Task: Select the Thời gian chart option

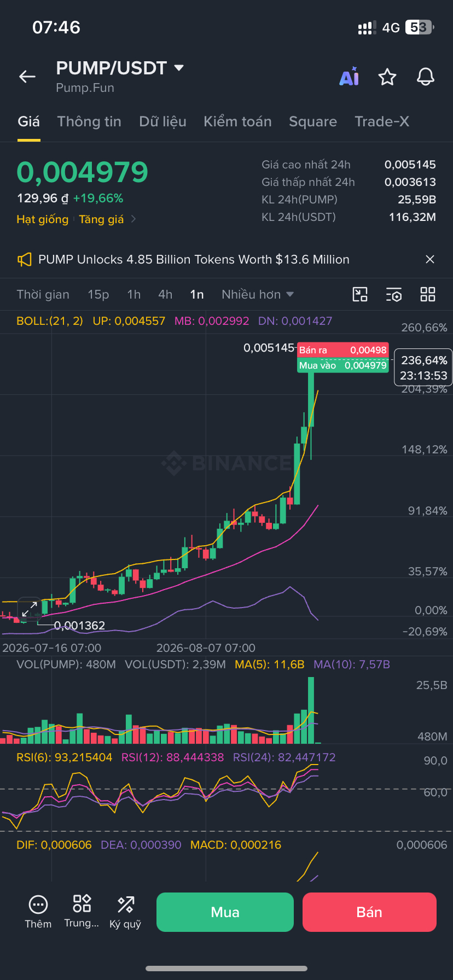Action: (x=43, y=294)
